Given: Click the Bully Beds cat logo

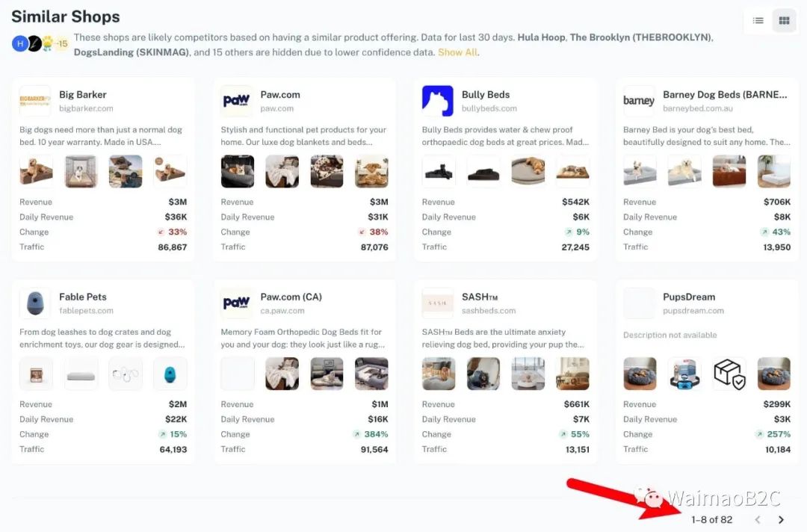Looking at the screenshot, I should [437, 101].
